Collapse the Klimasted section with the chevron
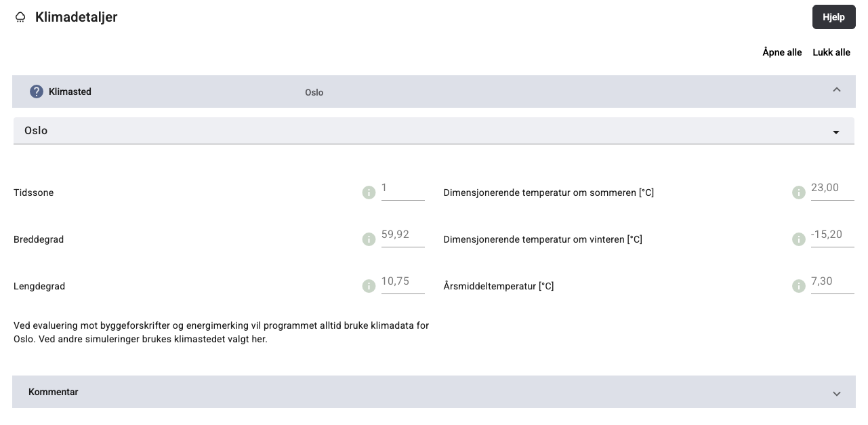The image size is (868, 425). (x=836, y=90)
